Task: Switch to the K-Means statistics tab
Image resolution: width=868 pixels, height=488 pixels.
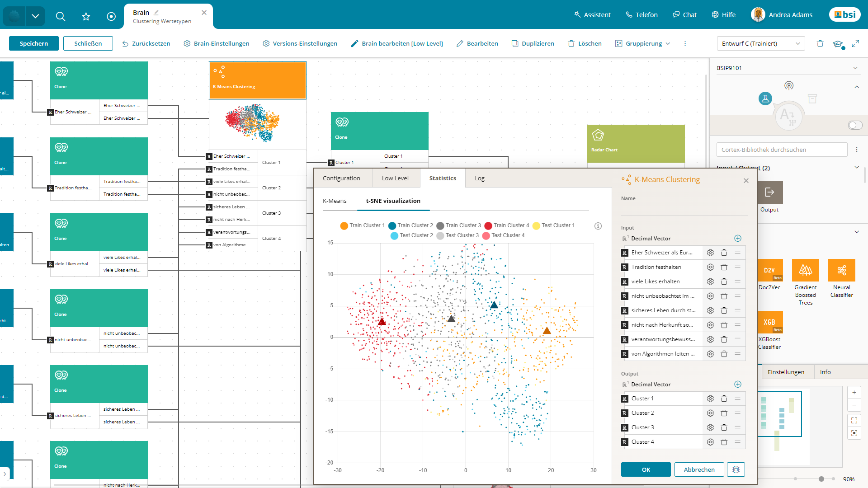Action: [x=334, y=201]
